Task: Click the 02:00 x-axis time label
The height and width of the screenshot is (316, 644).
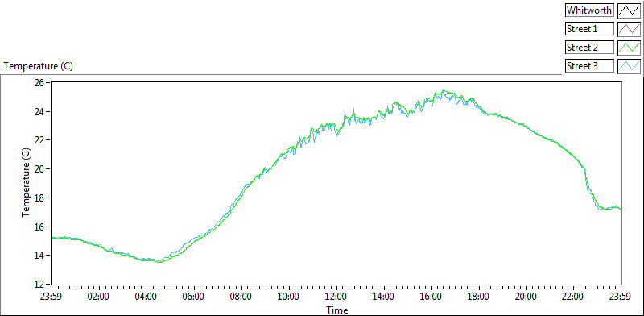Action: [x=99, y=297]
